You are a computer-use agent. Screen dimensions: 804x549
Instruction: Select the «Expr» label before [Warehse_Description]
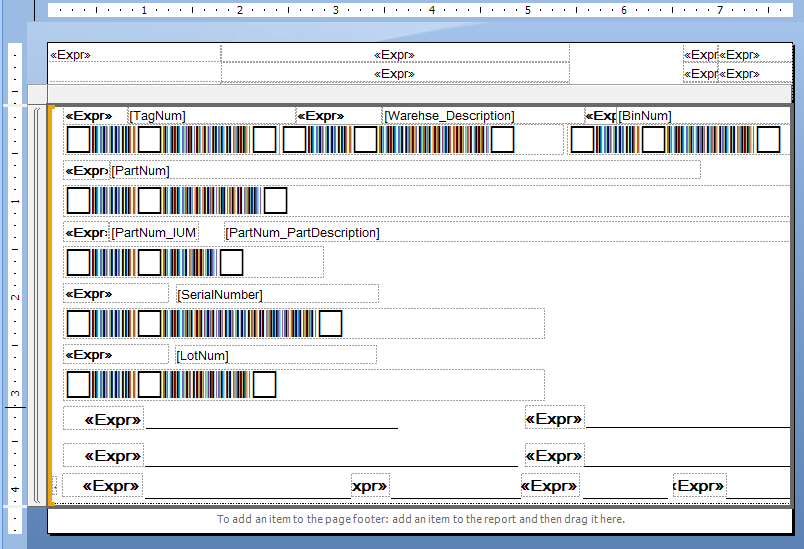338,116
